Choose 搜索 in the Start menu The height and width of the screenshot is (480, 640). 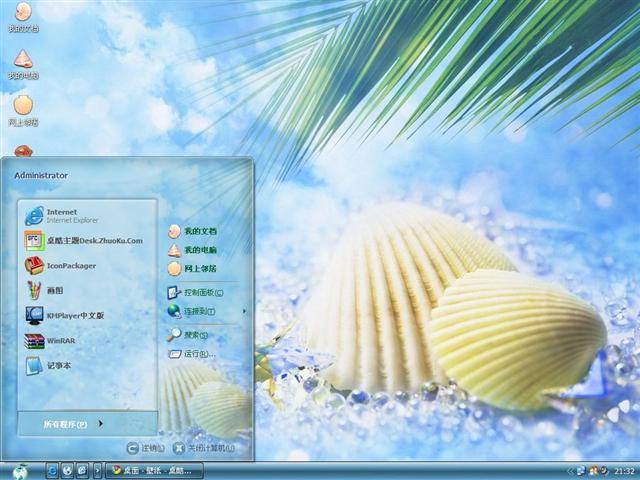click(190, 335)
